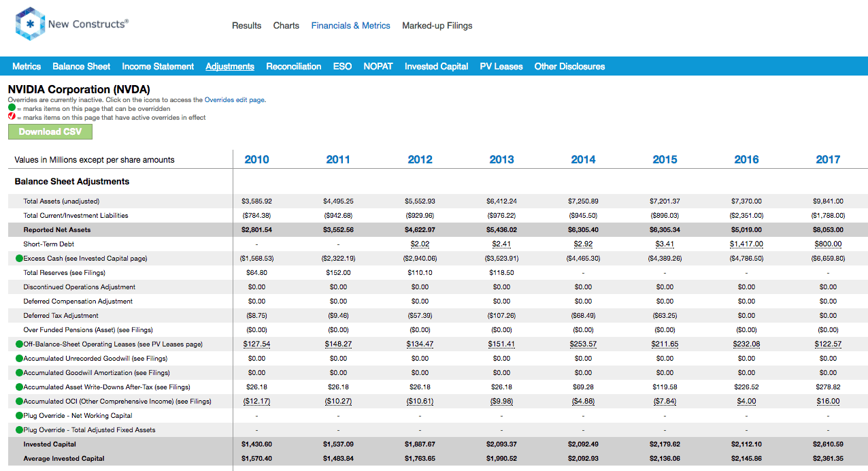Click 2014 Operating Leases value $253.57

tap(583, 344)
